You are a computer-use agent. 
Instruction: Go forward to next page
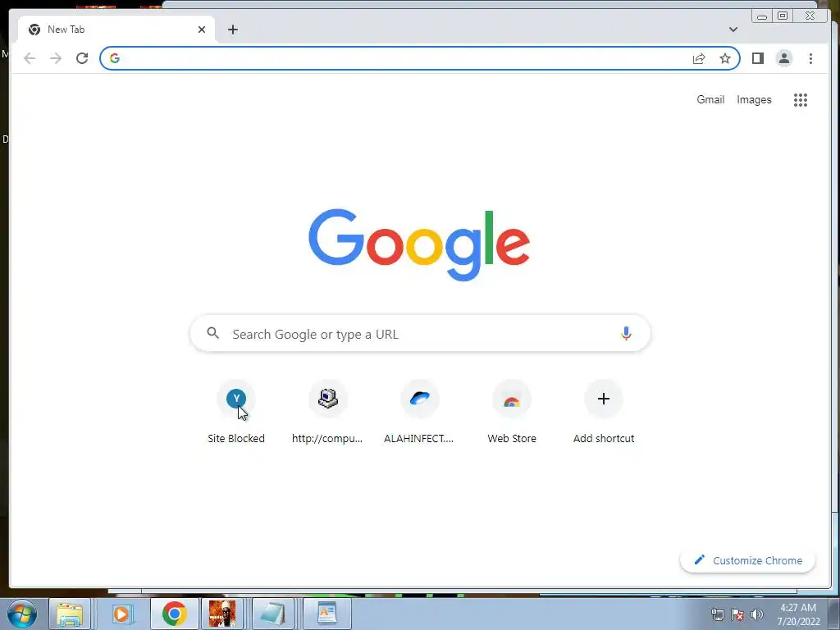(56, 58)
